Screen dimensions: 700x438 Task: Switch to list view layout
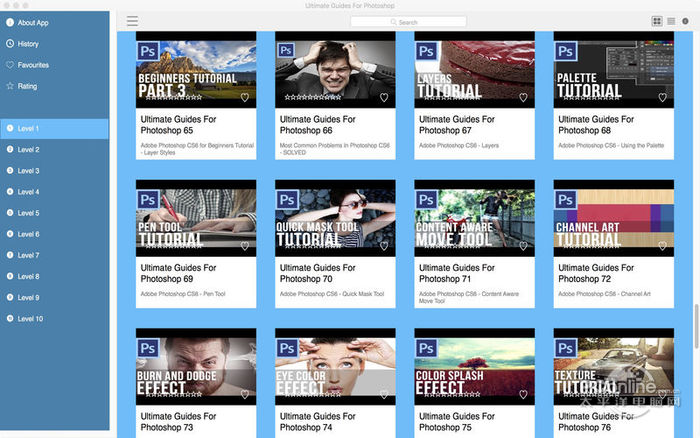click(671, 21)
